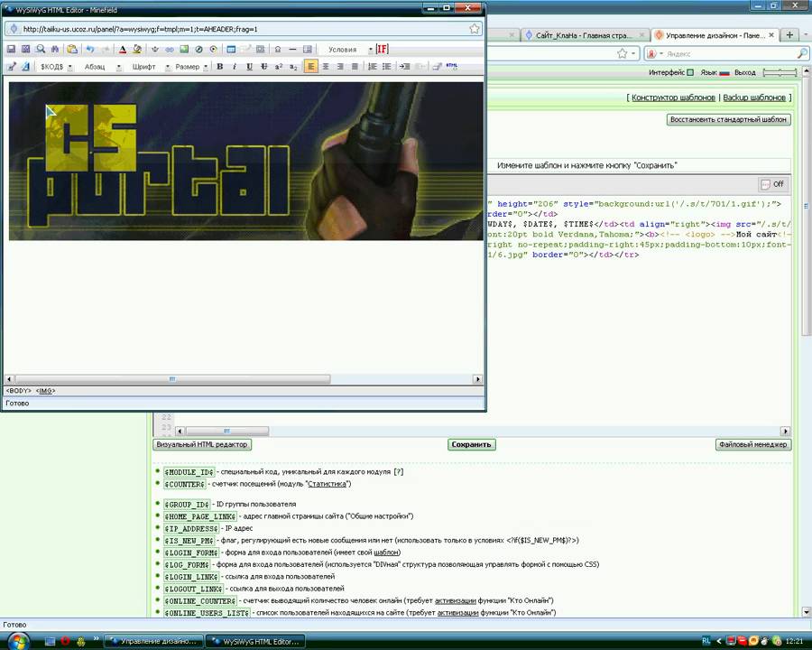Open the Backup шаблонов link
The image size is (812, 650).
[x=754, y=97]
